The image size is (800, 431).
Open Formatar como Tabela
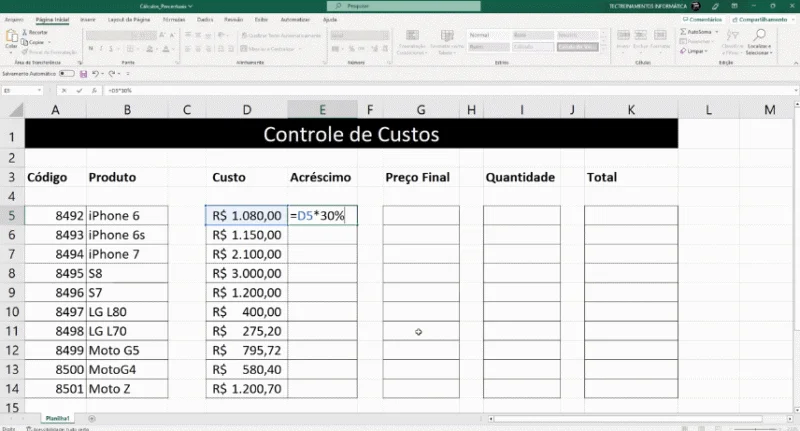coord(447,42)
